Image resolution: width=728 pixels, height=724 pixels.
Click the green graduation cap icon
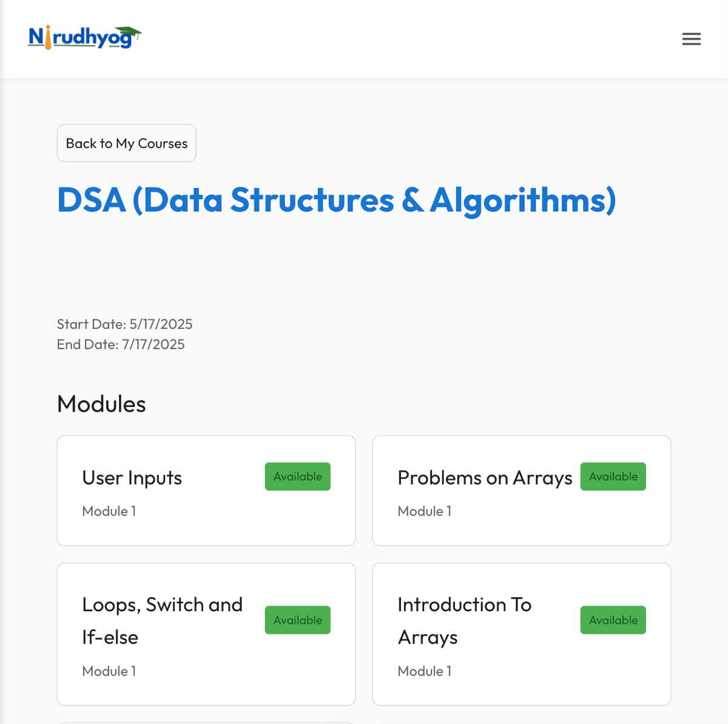(x=129, y=32)
